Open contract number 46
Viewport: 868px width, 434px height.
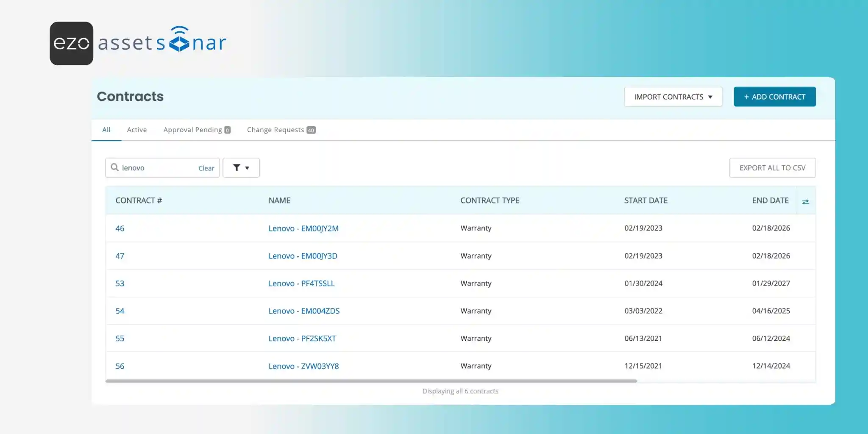[x=120, y=228]
